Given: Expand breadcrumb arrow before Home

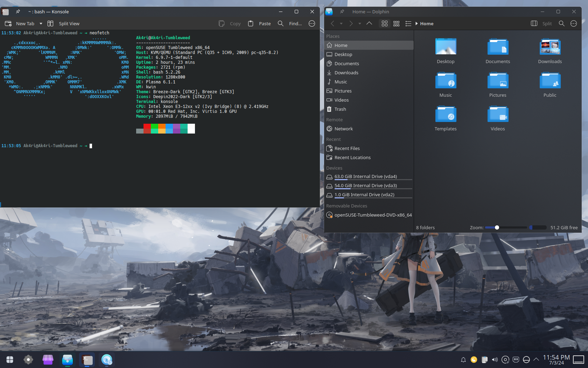Looking at the screenshot, I should point(416,23).
